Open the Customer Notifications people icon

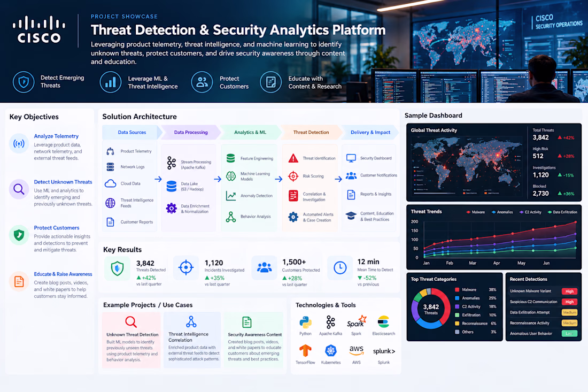[x=351, y=175]
